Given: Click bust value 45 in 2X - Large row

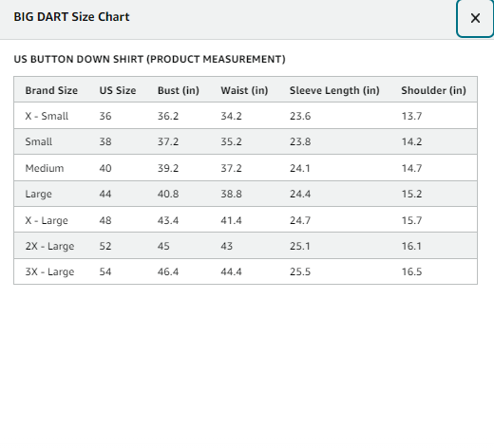Looking at the screenshot, I should [163, 246].
